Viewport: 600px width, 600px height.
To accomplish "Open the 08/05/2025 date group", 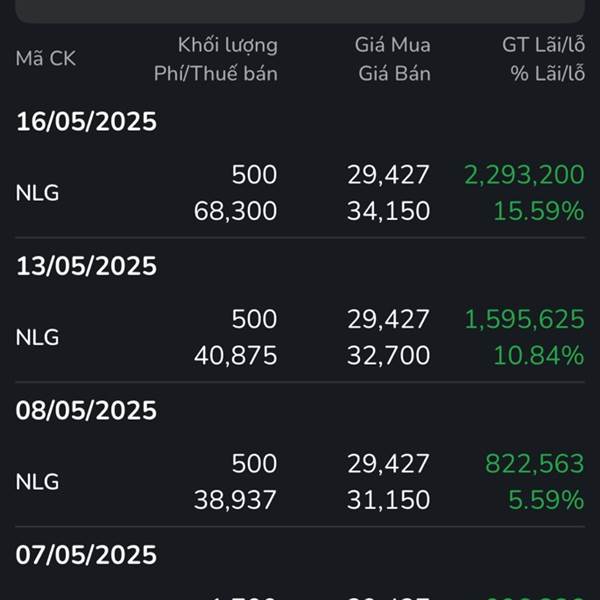I will (86, 411).
